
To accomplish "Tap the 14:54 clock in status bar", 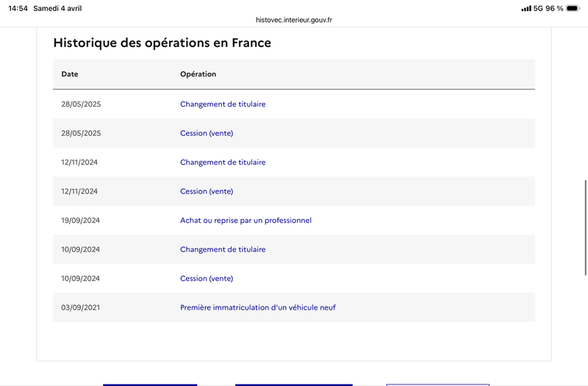I will (18, 8).
